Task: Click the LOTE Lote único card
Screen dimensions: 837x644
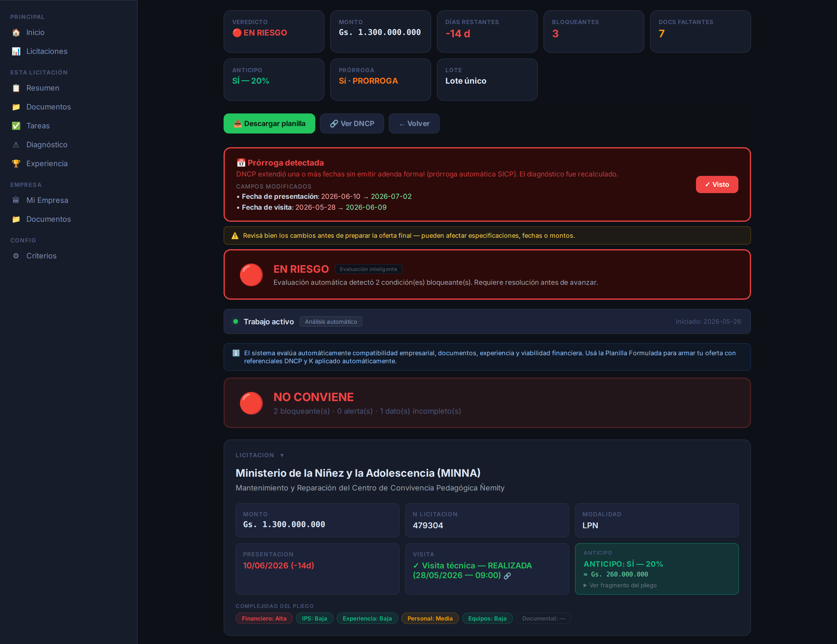Action: pos(487,80)
